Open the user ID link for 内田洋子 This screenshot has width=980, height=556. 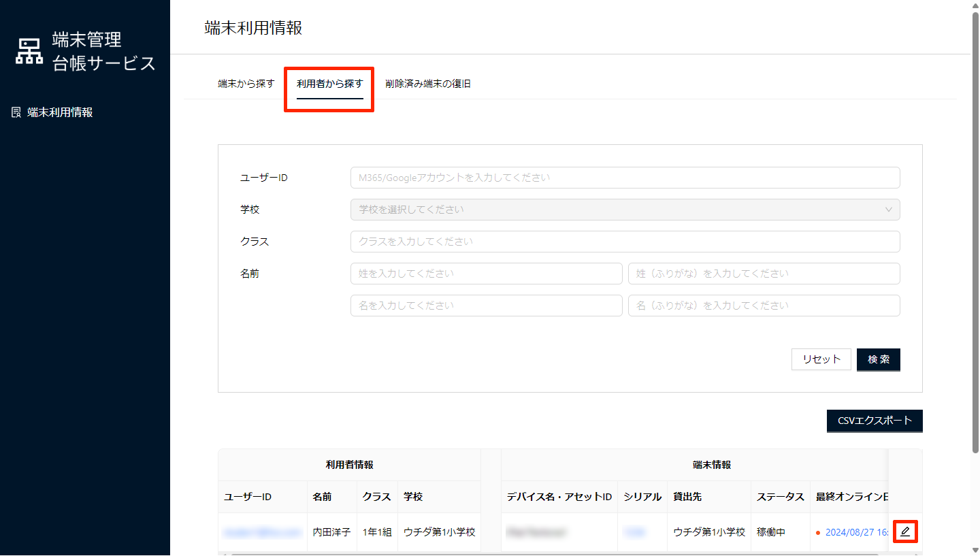tap(262, 532)
